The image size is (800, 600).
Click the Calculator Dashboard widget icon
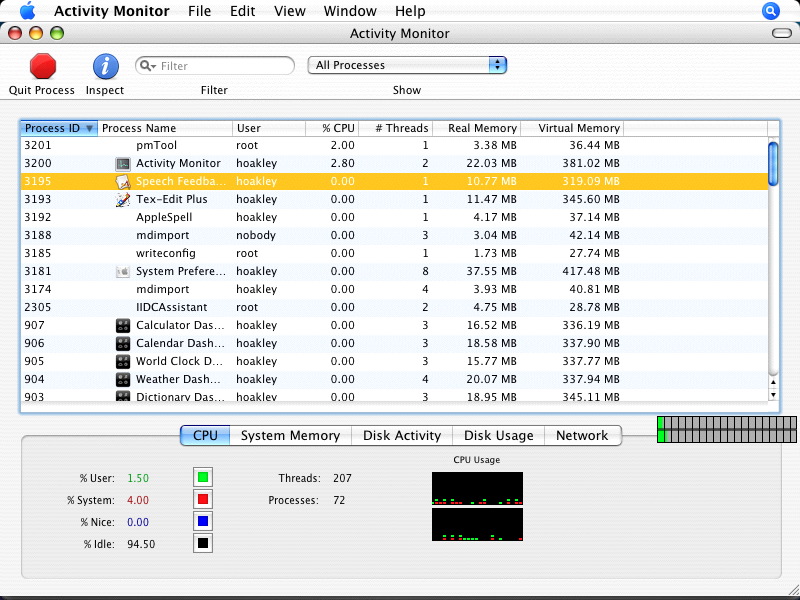point(123,325)
